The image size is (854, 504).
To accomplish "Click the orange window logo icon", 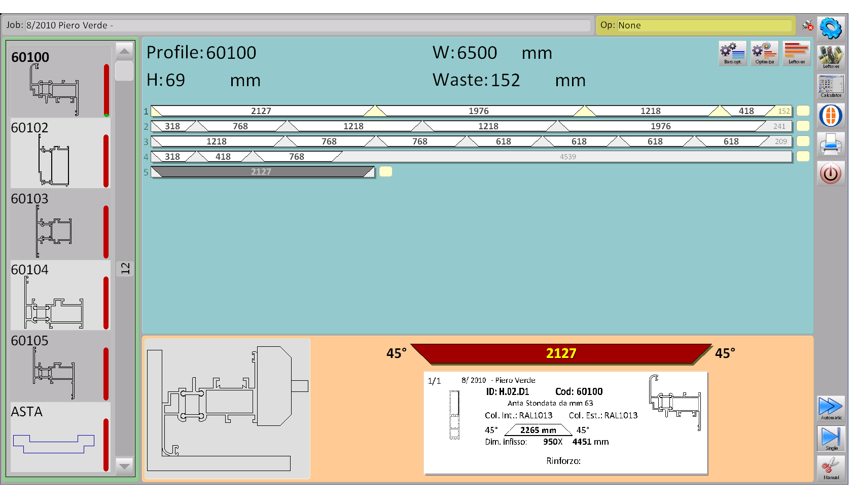I will (830, 116).
